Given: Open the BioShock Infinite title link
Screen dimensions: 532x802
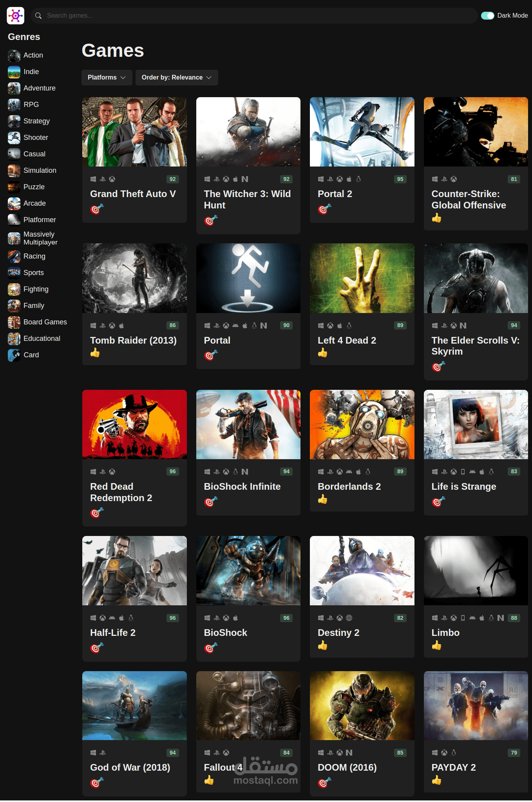Looking at the screenshot, I should pos(242,487).
